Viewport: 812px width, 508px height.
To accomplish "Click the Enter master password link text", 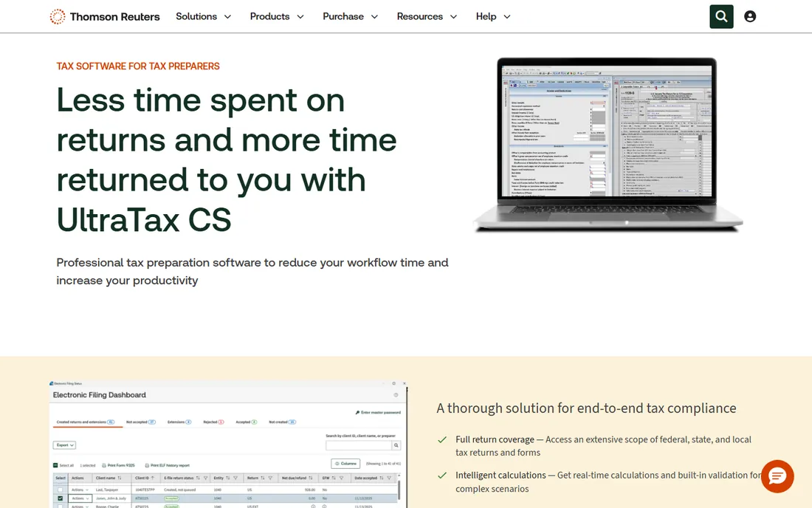I will [x=381, y=413].
